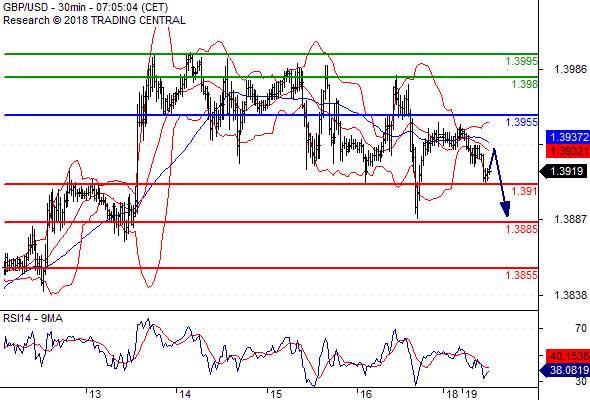The image size is (590, 400).
Task: Click the red 1.3855 support label
Action: pyautogui.click(x=521, y=275)
